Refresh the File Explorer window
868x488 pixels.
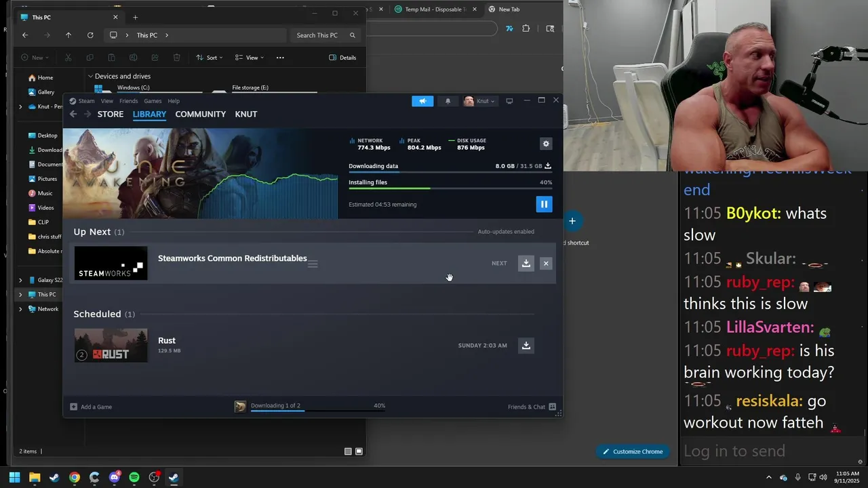click(x=90, y=35)
